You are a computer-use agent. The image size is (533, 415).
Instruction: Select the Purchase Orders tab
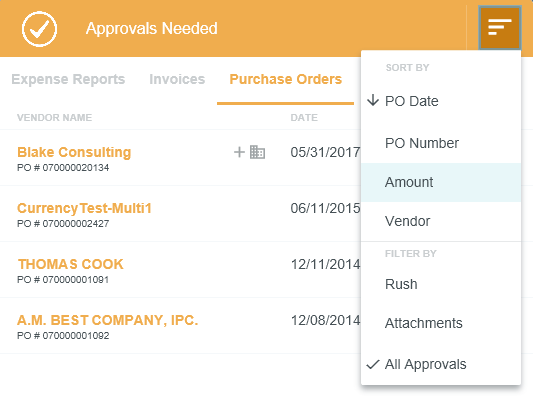click(x=286, y=79)
